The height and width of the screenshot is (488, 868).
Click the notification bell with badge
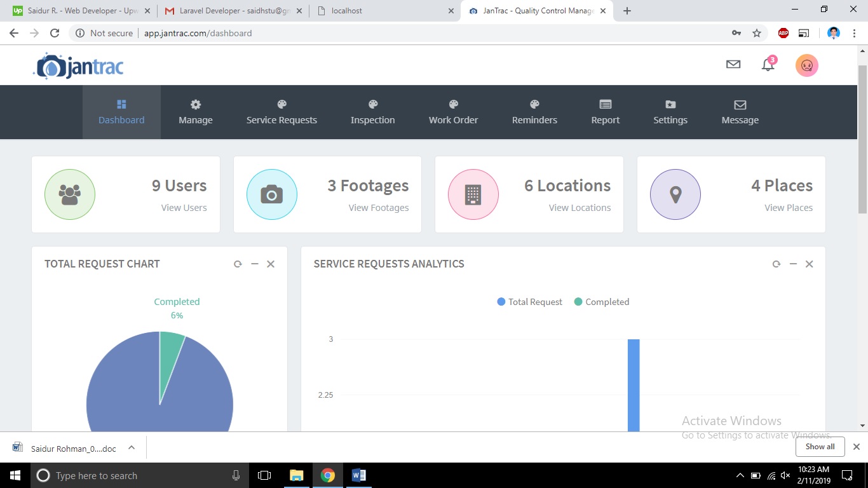coord(768,65)
